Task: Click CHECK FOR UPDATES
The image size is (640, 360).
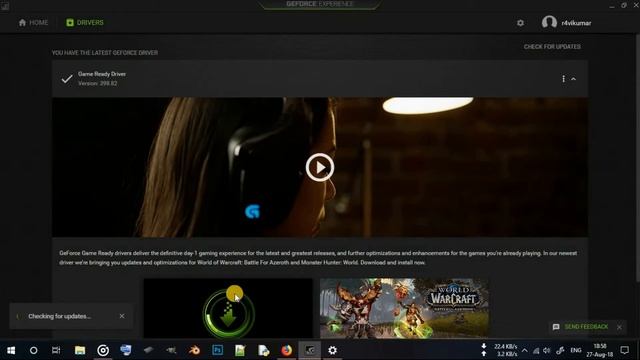Action: 552,47
